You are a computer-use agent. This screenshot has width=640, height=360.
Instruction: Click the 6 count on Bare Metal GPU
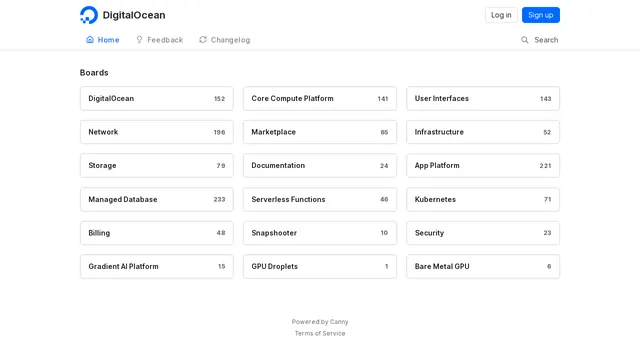[549, 266]
